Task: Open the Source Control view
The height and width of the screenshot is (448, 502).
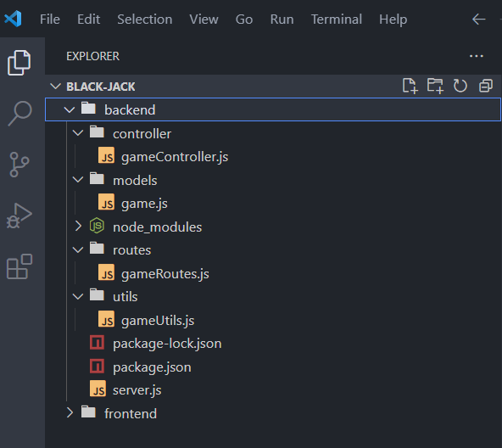Action: 20,165
